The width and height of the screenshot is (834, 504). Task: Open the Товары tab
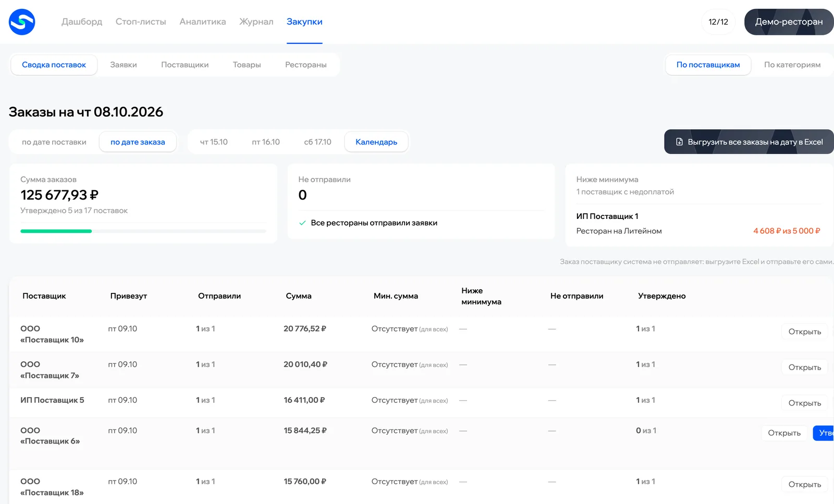coord(247,65)
